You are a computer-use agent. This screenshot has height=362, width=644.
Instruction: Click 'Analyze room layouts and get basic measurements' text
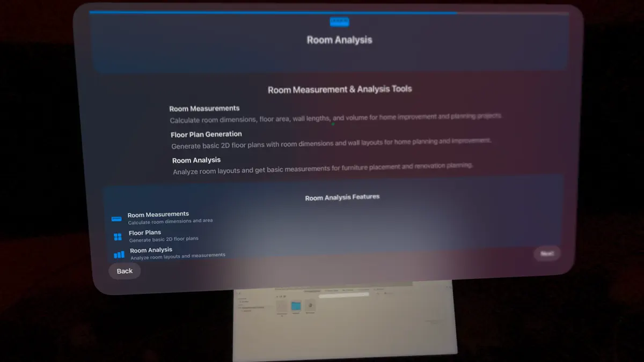pos(323,169)
